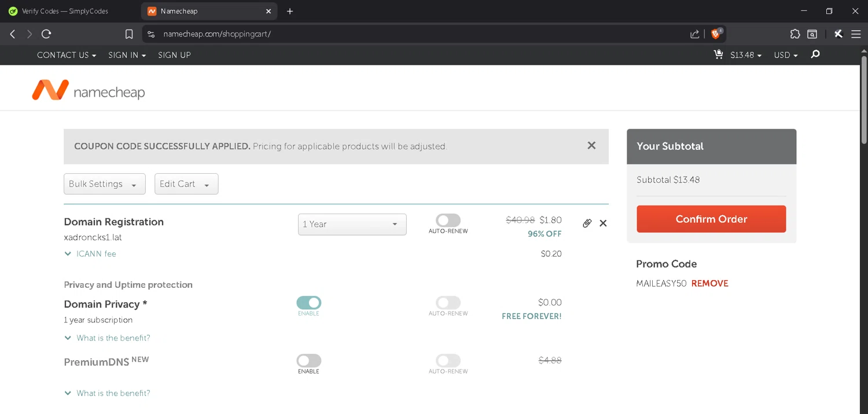Click the shopping cart icon in header
Image resolution: width=868 pixels, height=414 pixels.
[718, 54]
